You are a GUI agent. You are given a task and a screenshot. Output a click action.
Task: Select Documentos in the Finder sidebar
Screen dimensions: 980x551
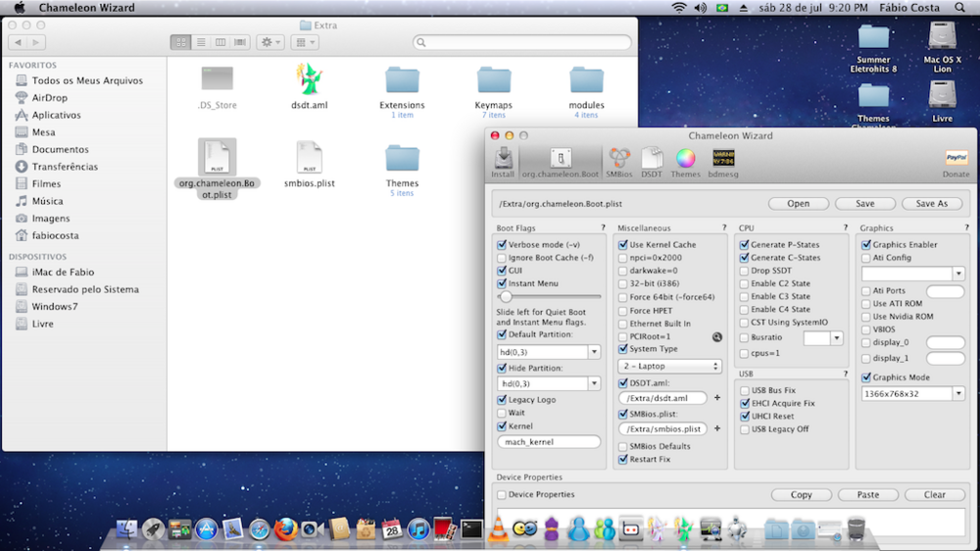[x=60, y=150]
